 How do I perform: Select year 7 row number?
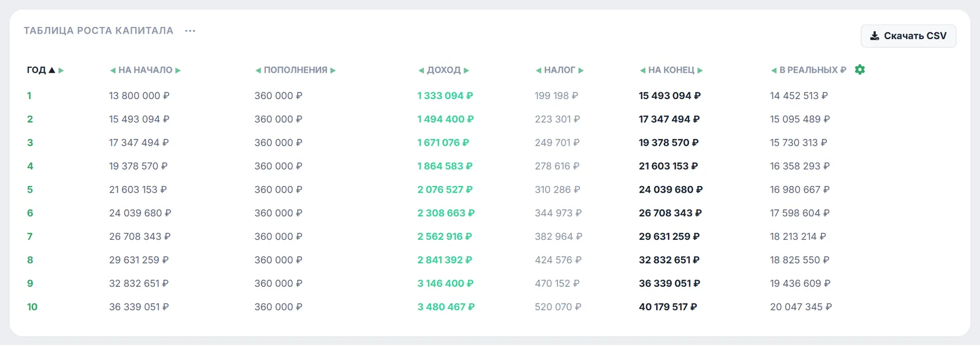(x=30, y=237)
